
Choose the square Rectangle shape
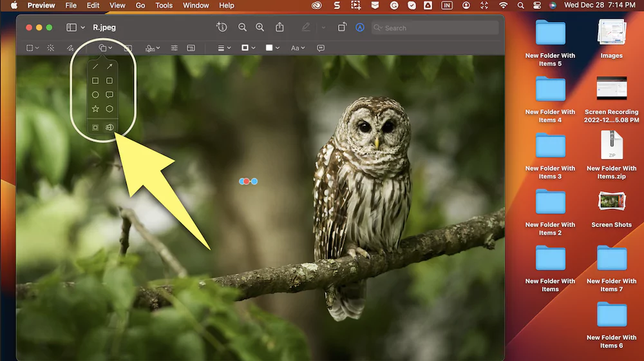95,81
